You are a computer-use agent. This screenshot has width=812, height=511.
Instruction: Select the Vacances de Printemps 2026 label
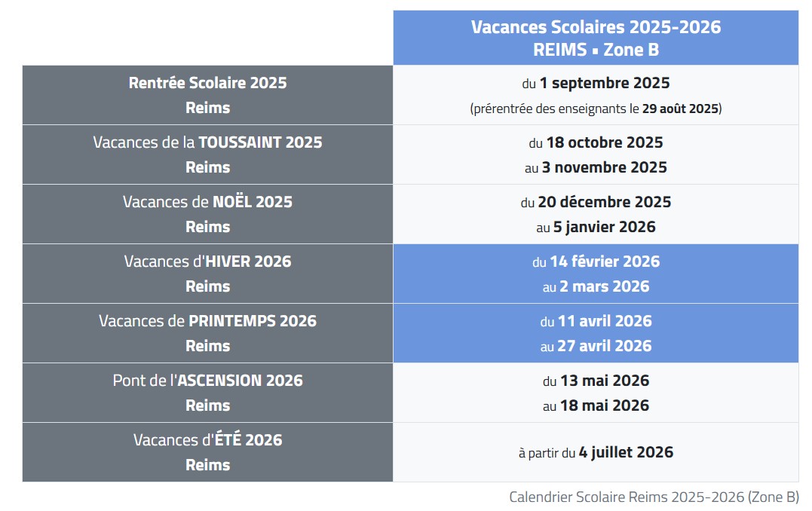click(208, 321)
